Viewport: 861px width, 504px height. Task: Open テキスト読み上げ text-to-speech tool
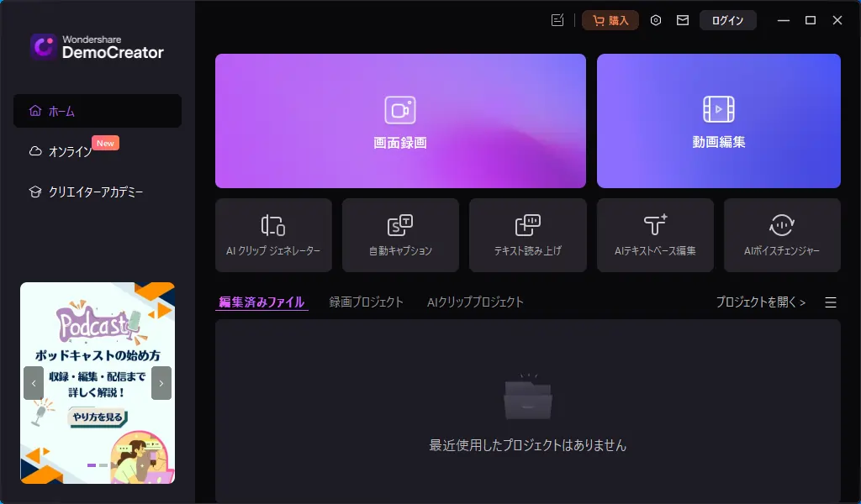click(x=527, y=235)
